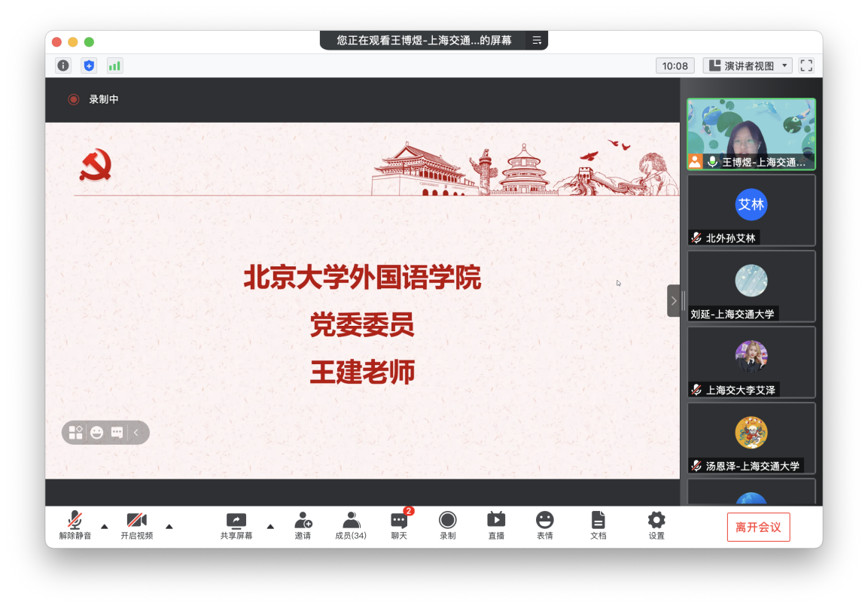868x608 pixels.
Task: Click muted mic icon on 汤恩泽-上海交通大学 tile
Action: [696, 466]
